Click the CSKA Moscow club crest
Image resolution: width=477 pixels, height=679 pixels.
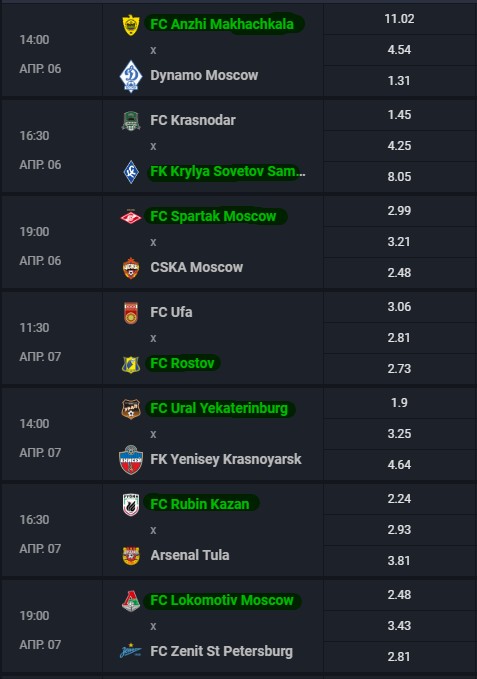pos(131,268)
